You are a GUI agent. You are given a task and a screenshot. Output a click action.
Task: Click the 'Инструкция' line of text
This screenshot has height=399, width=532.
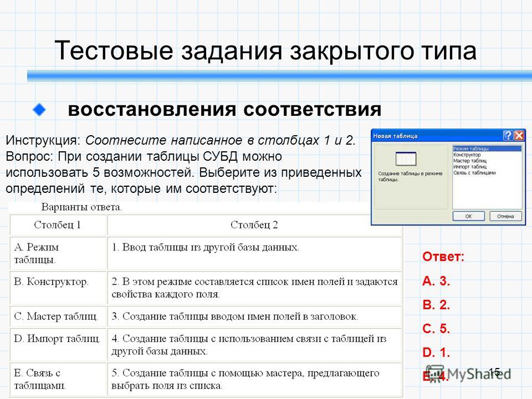point(181,140)
